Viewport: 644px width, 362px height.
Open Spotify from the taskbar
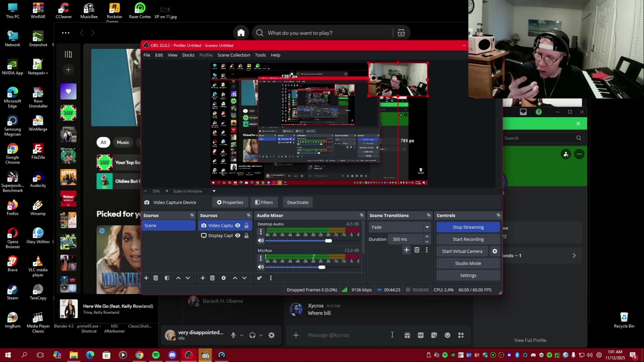pyautogui.click(x=156, y=355)
